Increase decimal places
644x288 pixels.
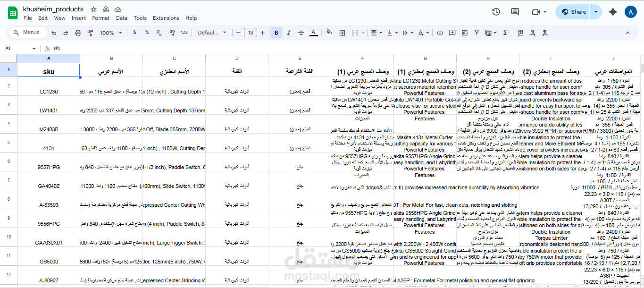pyautogui.click(x=171, y=33)
